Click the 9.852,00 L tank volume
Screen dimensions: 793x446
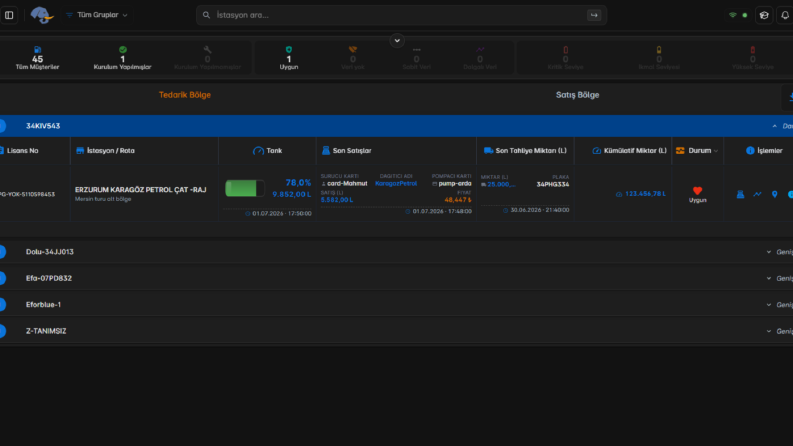292,194
